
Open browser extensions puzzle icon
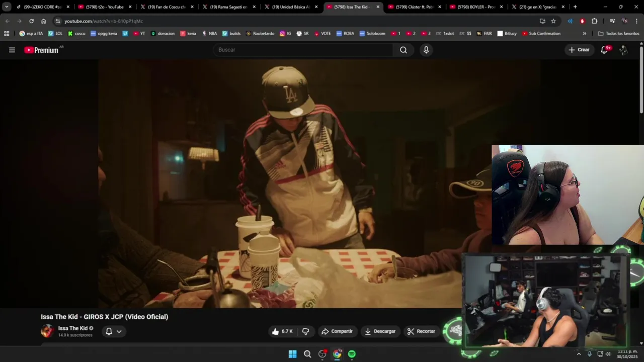595,21
